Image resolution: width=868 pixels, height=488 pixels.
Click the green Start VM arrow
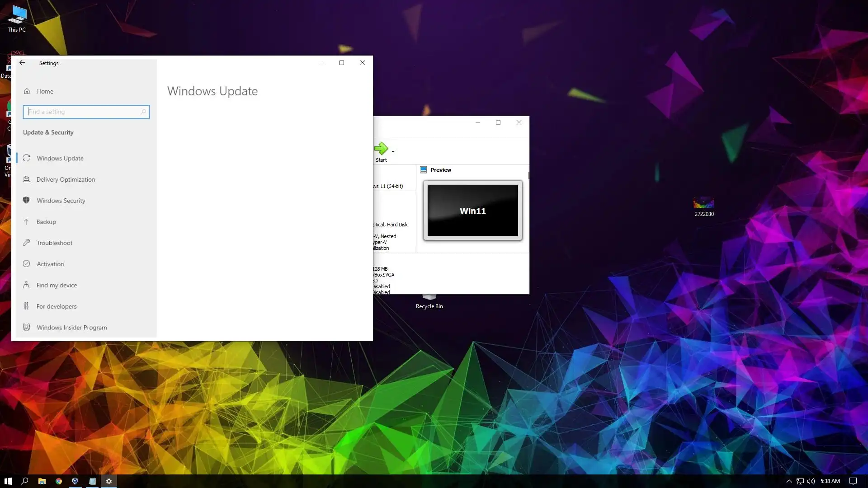[381, 149]
